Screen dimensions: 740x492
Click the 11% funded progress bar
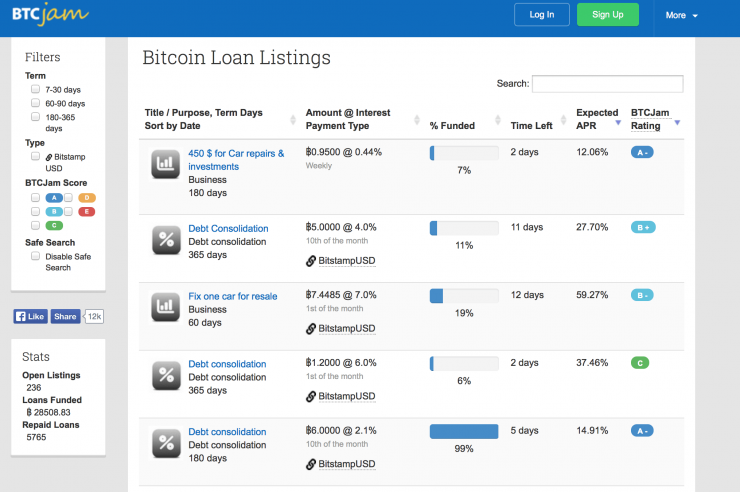[x=464, y=228]
